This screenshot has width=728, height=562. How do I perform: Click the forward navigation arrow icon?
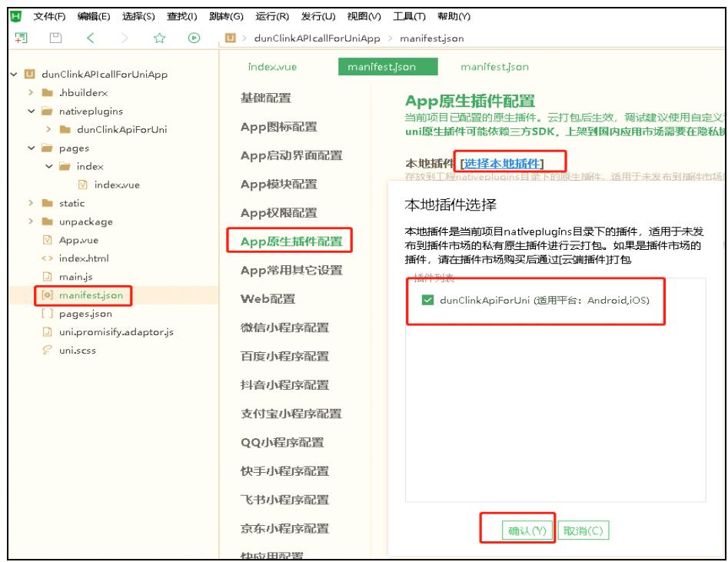pos(125,38)
